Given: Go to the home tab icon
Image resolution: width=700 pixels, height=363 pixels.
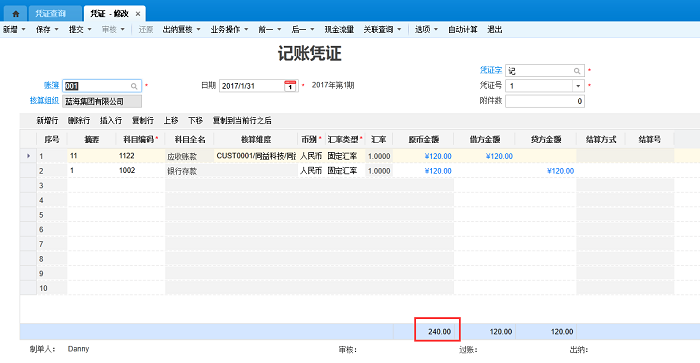Looking at the screenshot, I should [x=16, y=14].
